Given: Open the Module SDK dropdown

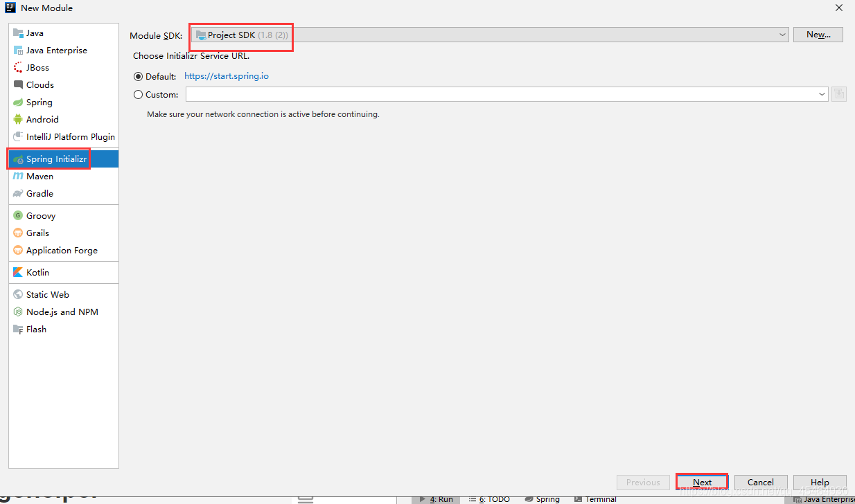Looking at the screenshot, I should tap(489, 35).
